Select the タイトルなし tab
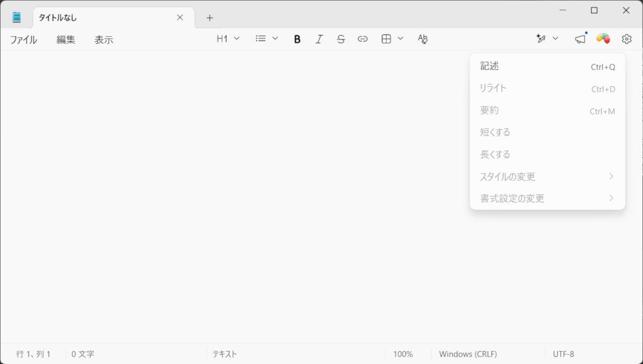Image resolution: width=643 pixels, height=364 pixels. point(114,18)
